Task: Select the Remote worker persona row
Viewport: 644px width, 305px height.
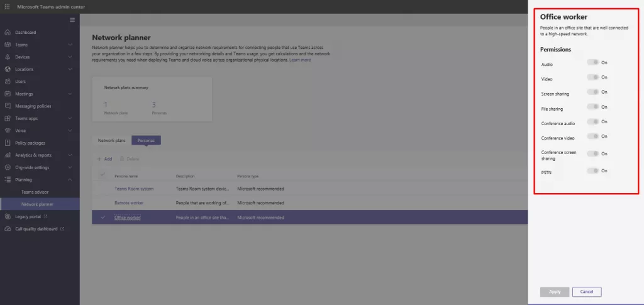Action: 129,203
